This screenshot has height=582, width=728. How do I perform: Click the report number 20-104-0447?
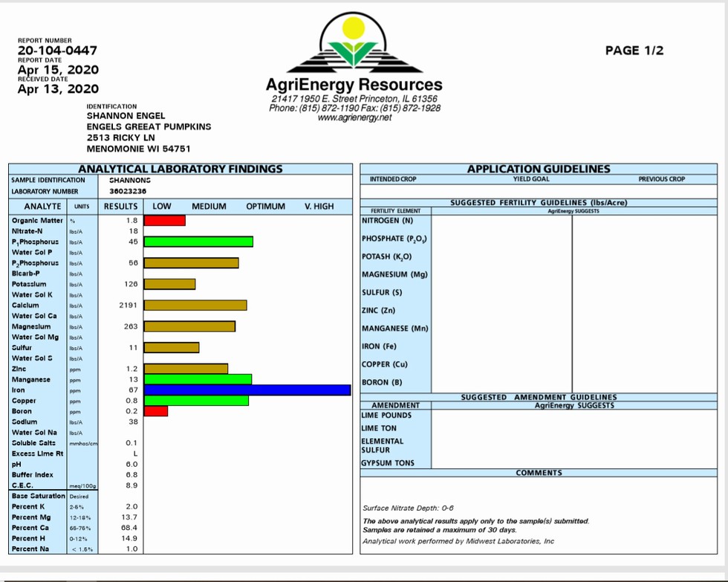(x=57, y=51)
